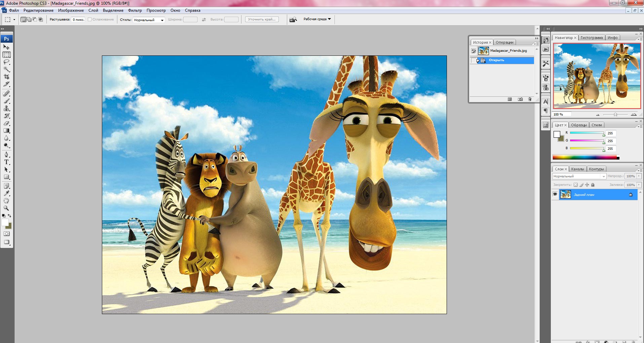The width and height of the screenshot is (644, 343).
Task: Select the Brush tool
Action: [6, 101]
